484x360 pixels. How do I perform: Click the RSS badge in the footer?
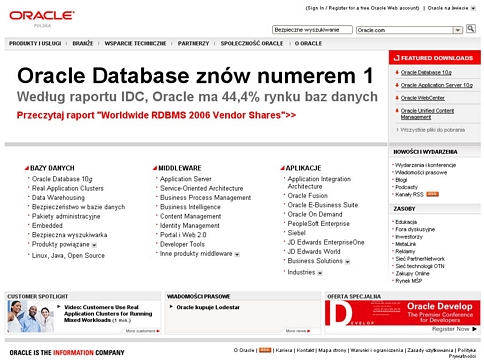click(x=265, y=350)
